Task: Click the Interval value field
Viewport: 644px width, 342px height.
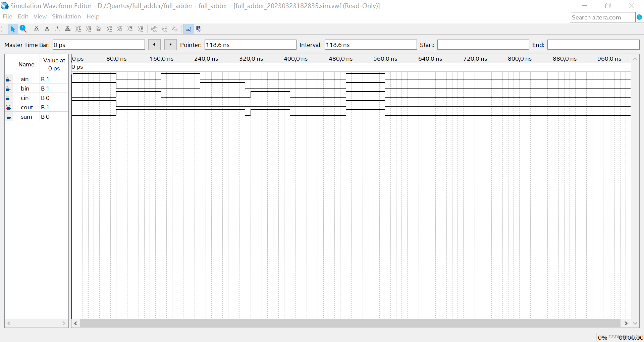Action: click(371, 45)
